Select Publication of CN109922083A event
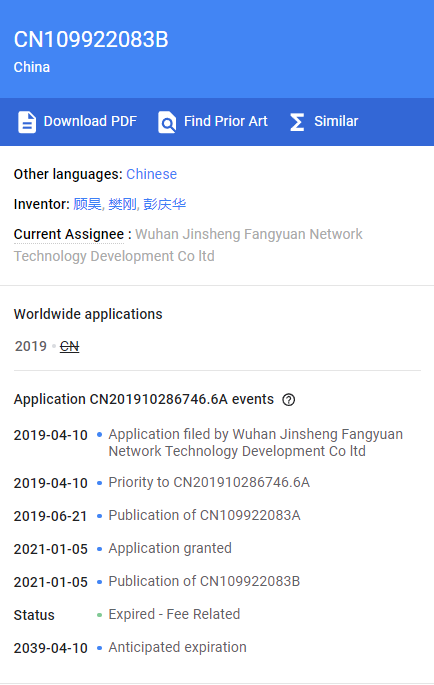This screenshot has width=434, height=685. [x=204, y=515]
